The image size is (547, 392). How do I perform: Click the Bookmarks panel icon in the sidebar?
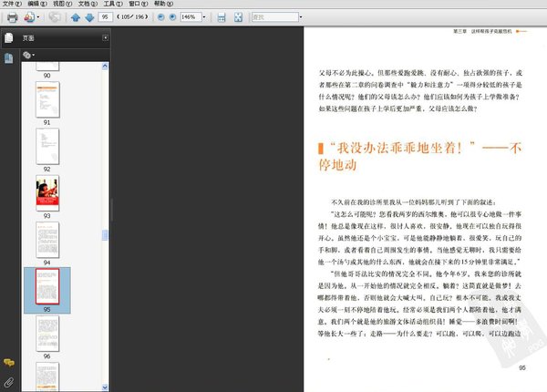(x=9, y=58)
